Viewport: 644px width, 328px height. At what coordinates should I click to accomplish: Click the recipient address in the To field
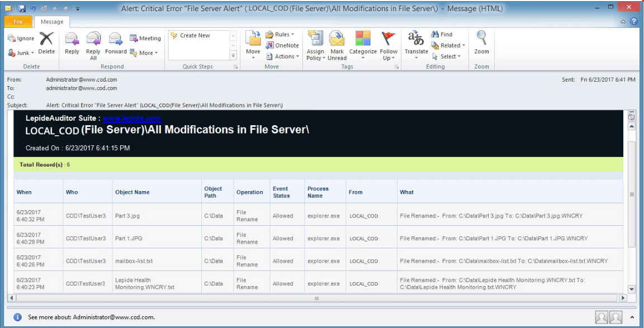(82, 88)
